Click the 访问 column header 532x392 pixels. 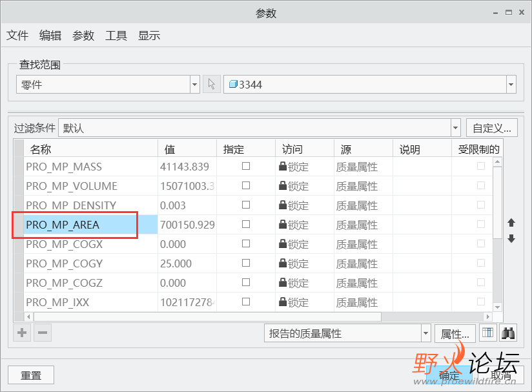(305, 149)
